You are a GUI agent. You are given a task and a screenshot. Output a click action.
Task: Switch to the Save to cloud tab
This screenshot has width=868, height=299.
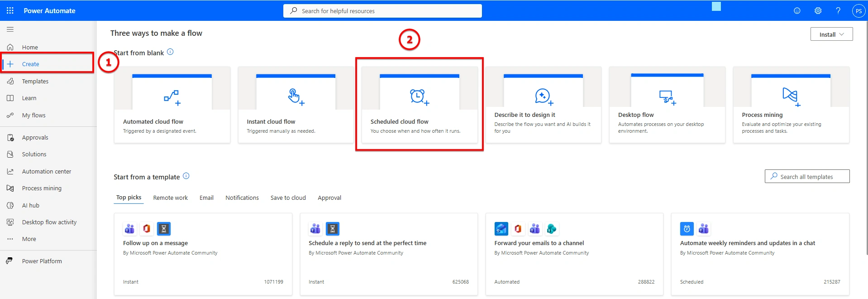point(288,198)
